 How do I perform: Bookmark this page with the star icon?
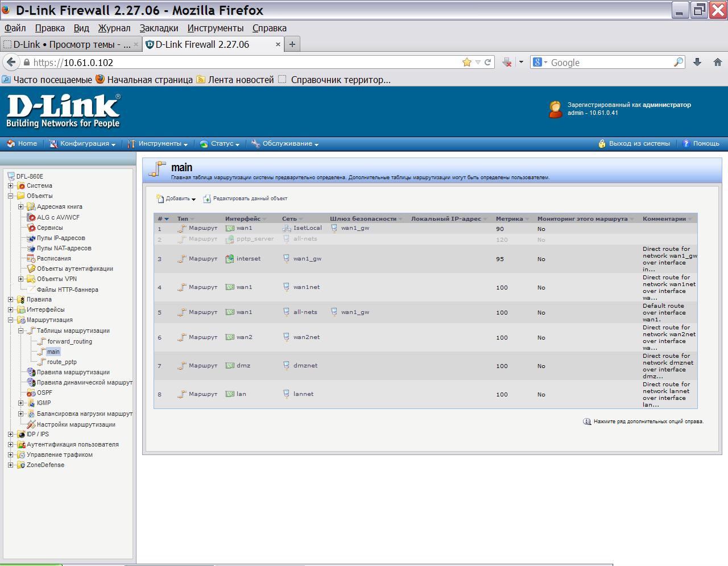pyautogui.click(x=467, y=63)
